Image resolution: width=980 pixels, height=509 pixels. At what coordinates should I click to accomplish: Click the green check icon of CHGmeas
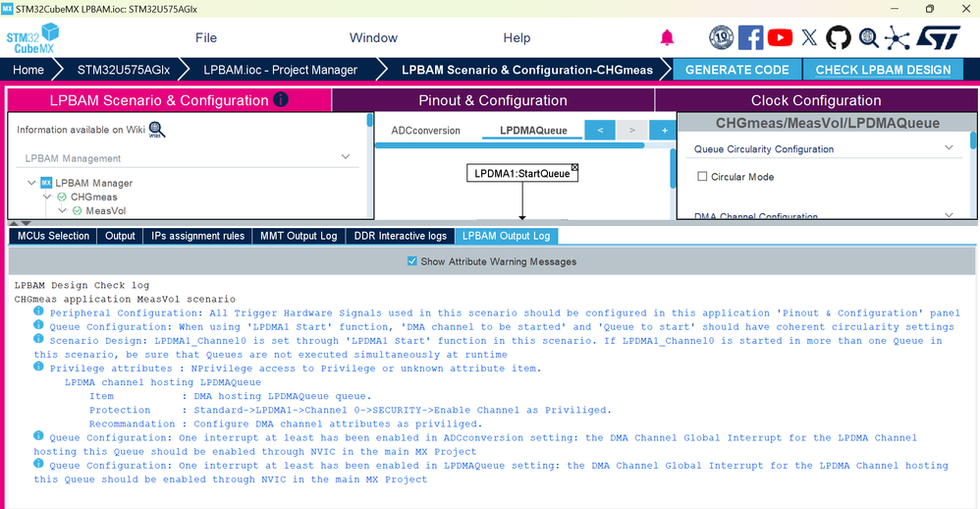[62, 197]
